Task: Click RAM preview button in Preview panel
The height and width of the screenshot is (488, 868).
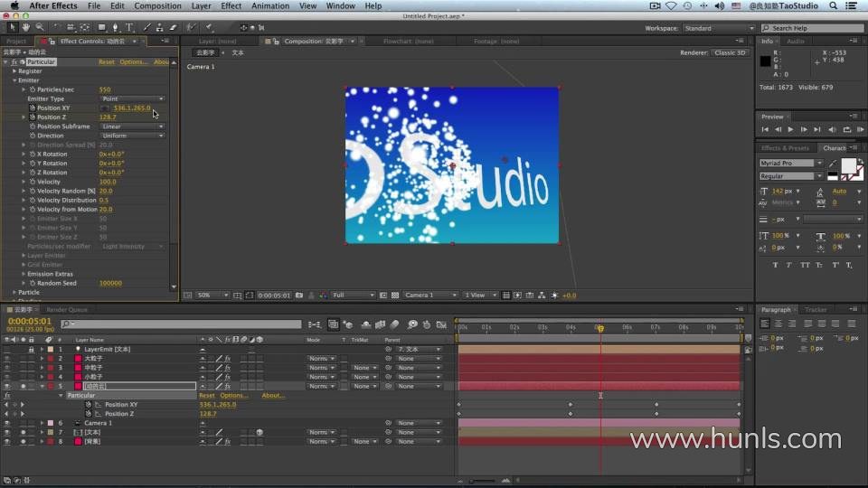Action: 860,129
